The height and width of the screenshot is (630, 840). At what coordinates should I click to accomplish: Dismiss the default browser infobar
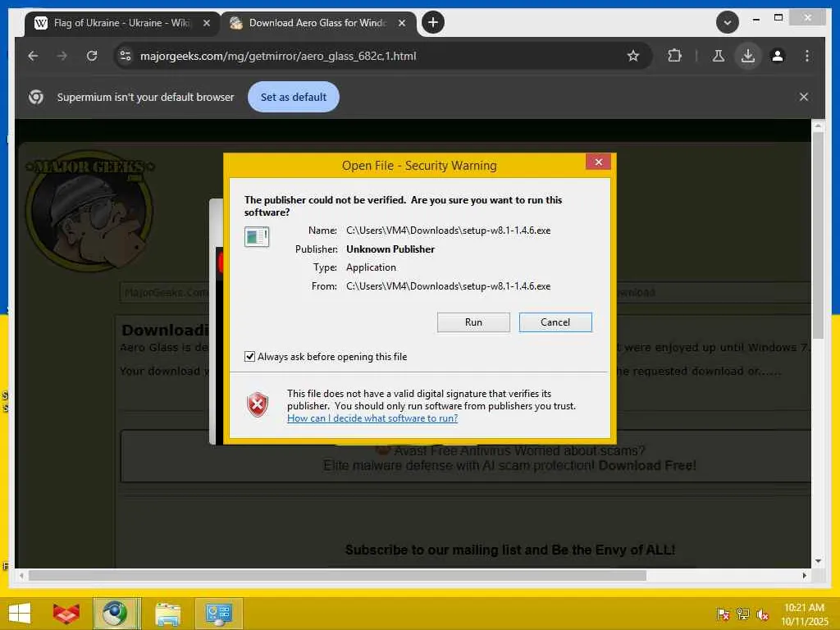[804, 97]
